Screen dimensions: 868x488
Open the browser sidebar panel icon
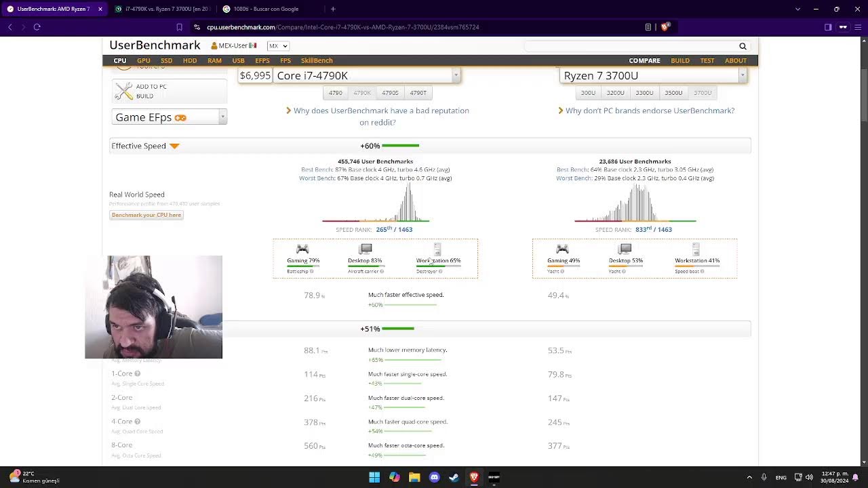click(828, 27)
